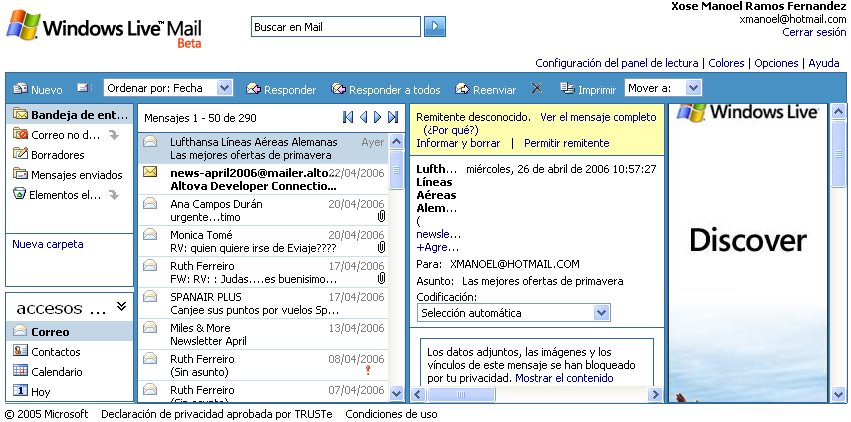Click the Elementos eliminados trash icon
Image resolution: width=851 pixels, height=422 pixels.
click(20, 194)
